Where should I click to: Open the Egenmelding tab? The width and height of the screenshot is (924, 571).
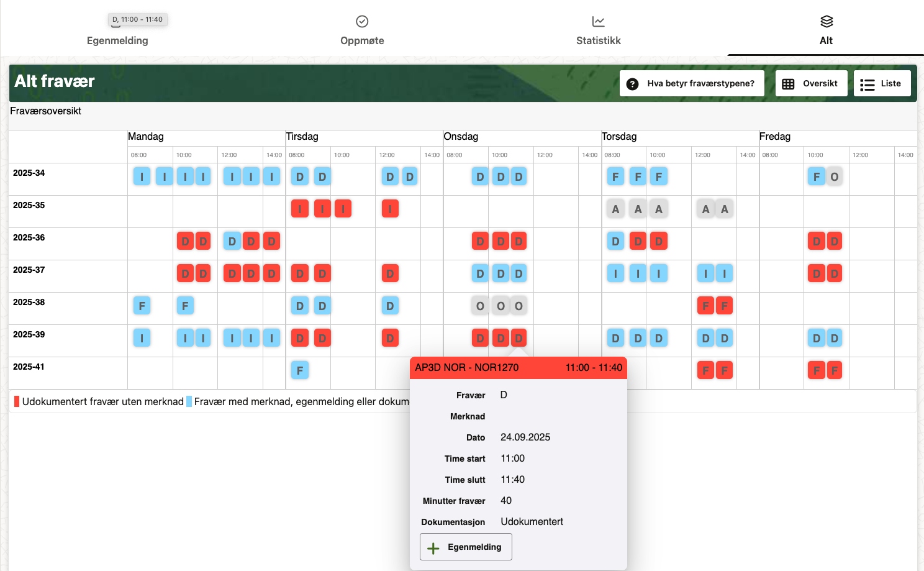[117, 40]
